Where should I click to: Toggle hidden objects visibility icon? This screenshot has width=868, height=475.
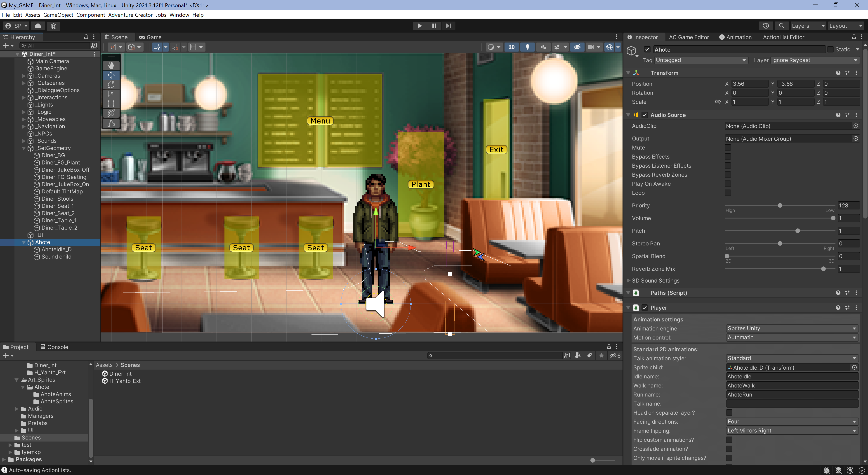click(x=577, y=47)
